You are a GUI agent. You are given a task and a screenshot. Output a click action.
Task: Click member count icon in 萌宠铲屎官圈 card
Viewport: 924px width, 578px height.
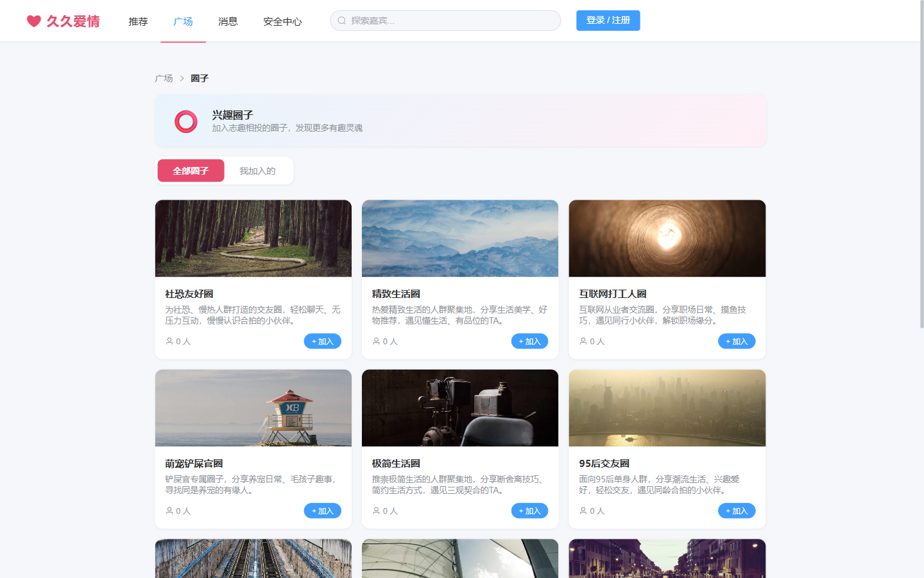coord(169,511)
